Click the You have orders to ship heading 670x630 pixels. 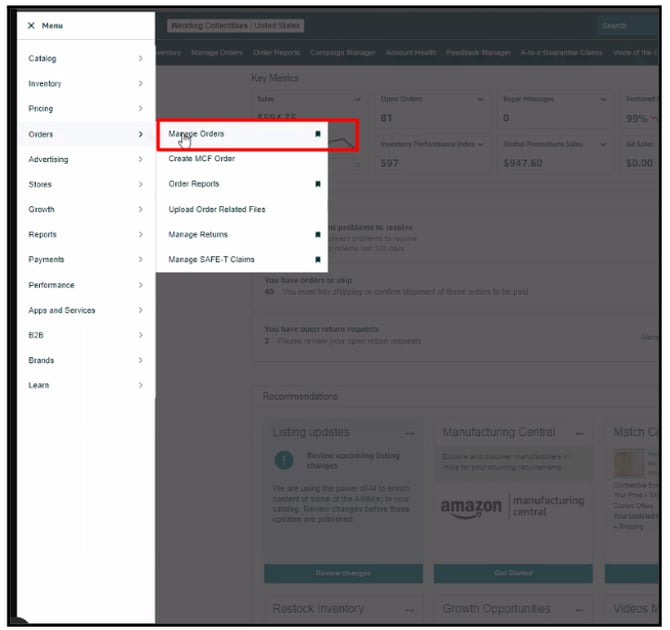pos(308,280)
